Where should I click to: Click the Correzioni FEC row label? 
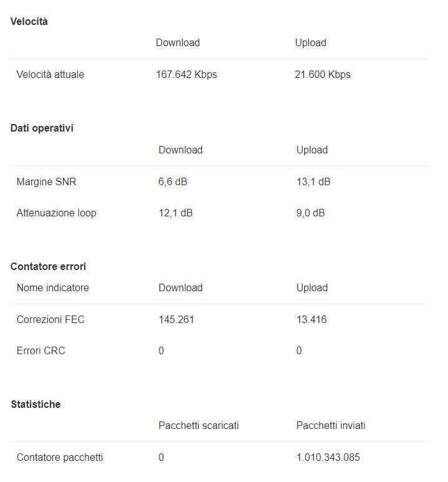(x=50, y=320)
